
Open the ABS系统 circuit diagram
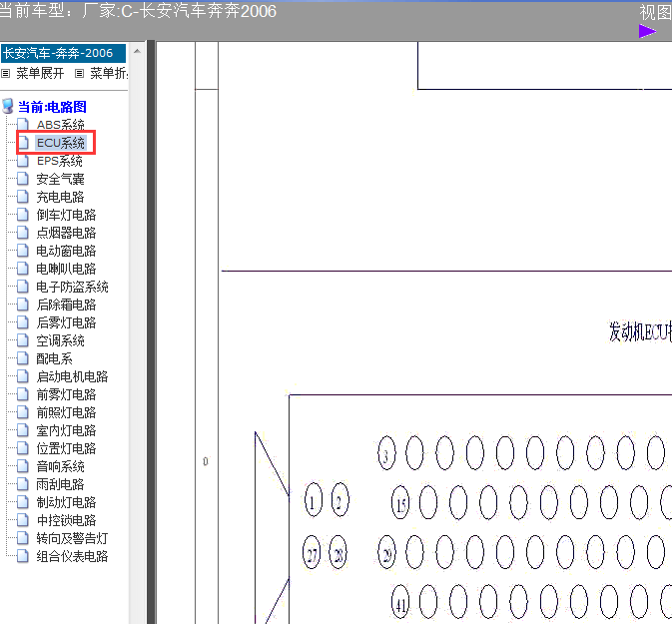[61, 125]
